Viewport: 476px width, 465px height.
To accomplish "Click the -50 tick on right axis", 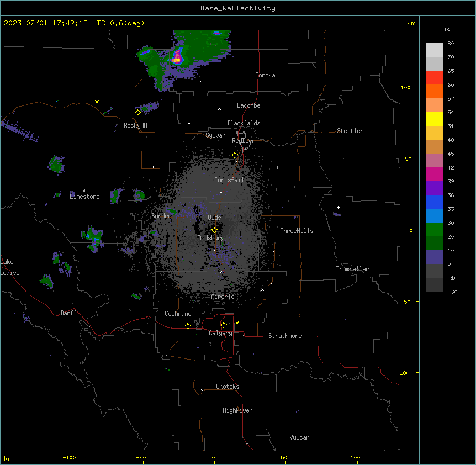I will click(x=405, y=302).
